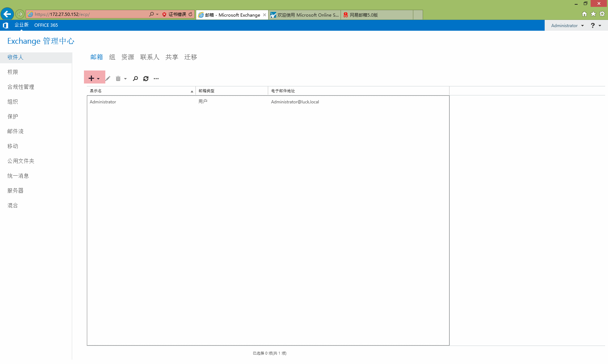
Task: Switch to the 资源 tab
Action: coord(128,57)
